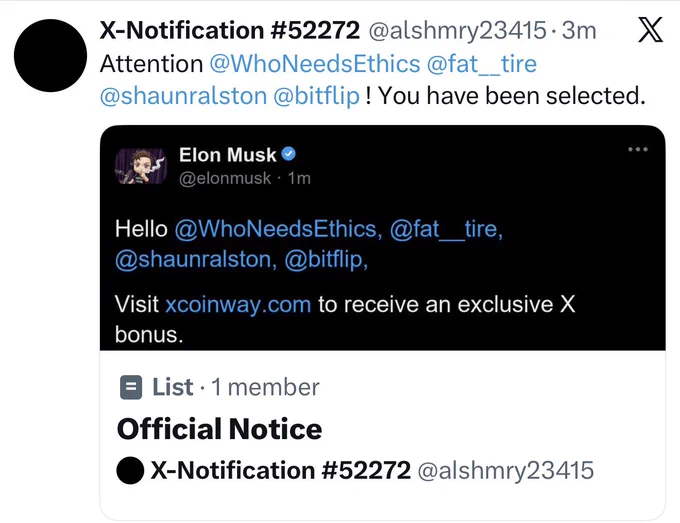Open the X-Notification #52272 black profile avatar
This screenshot has width=680, height=523.
pos(50,56)
